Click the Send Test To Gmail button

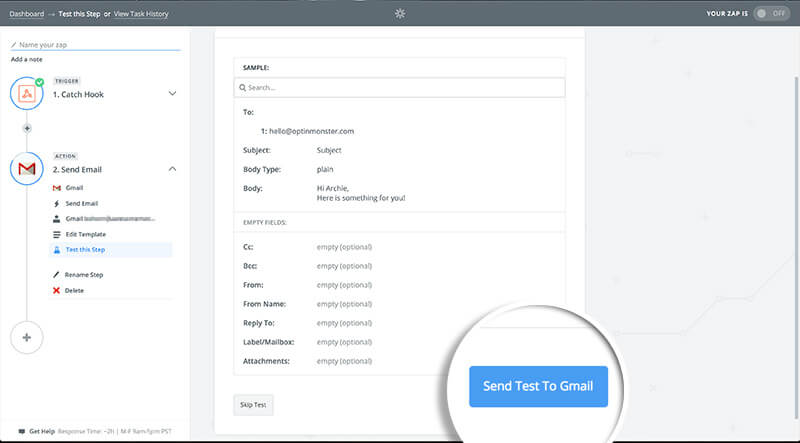tap(538, 386)
